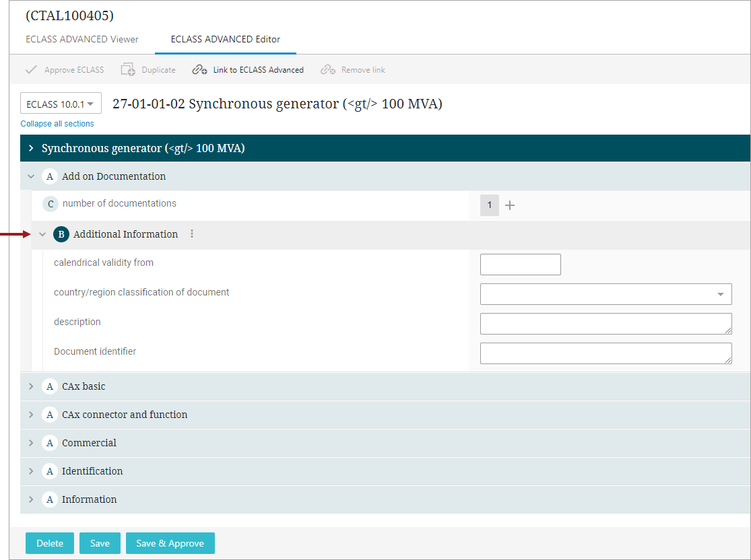
Task: Click 'calendrical validity from' label
Action: coord(104,262)
